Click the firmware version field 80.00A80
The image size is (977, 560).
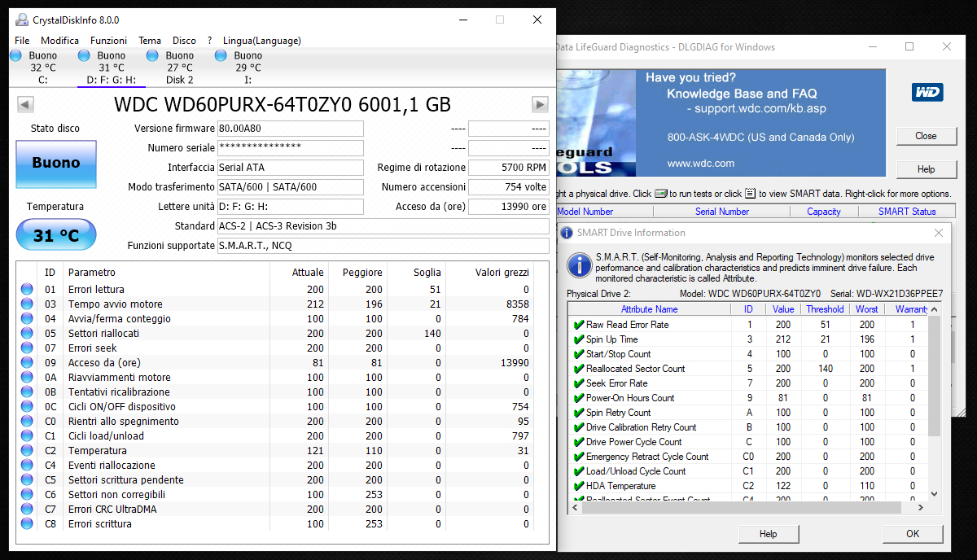[291, 129]
